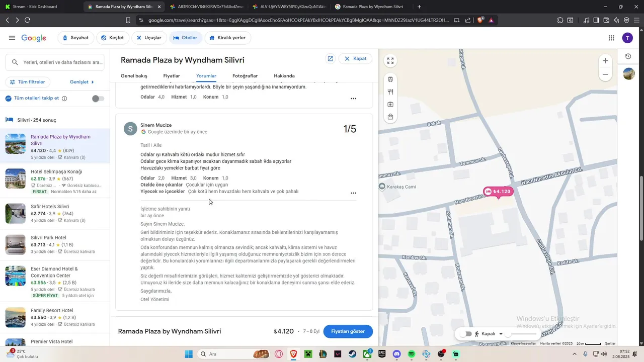Reload the page in the browser toolbar
This screenshot has height=362, width=644.
[x=27, y=20]
